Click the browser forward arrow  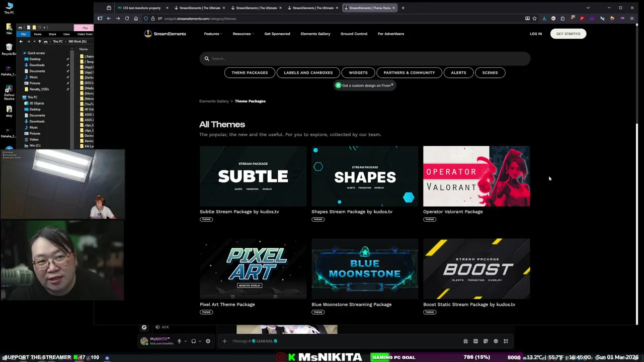pyautogui.click(x=118, y=19)
